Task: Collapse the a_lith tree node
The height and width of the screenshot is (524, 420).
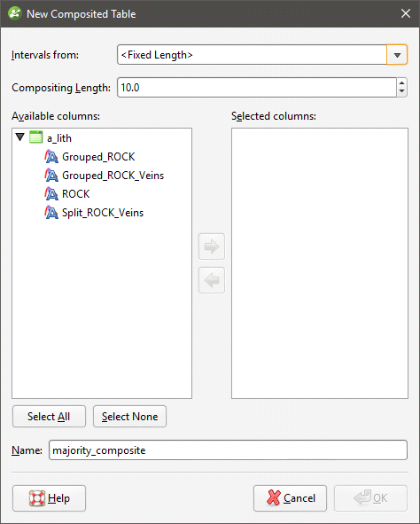Action: pyautogui.click(x=20, y=137)
